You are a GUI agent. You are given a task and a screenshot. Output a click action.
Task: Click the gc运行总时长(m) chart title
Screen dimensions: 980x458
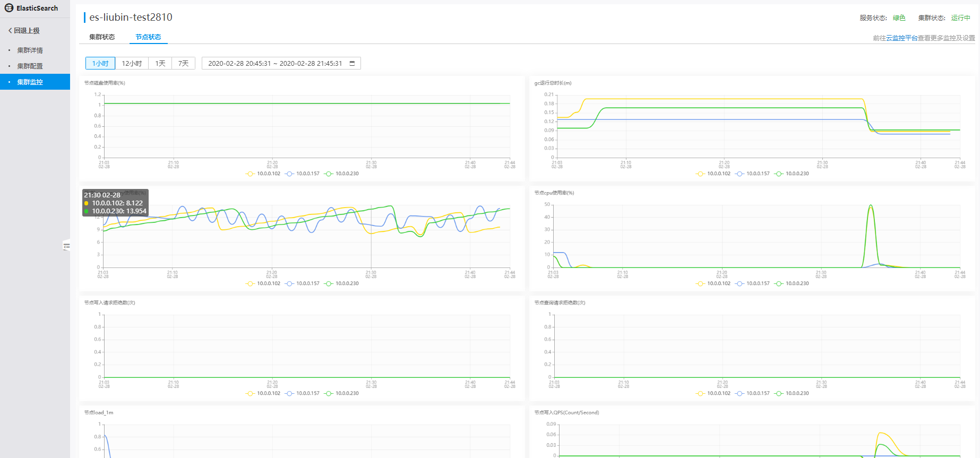(x=553, y=83)
